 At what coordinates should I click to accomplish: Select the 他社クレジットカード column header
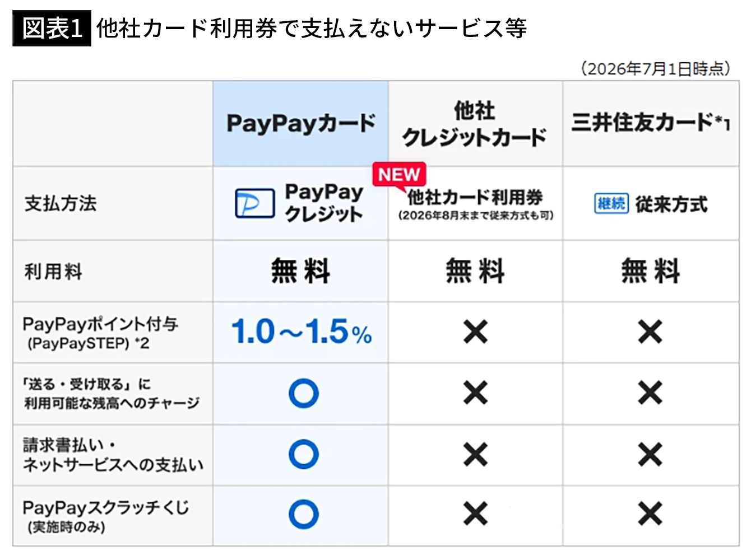pyautogui.click(x=475, y=123)
